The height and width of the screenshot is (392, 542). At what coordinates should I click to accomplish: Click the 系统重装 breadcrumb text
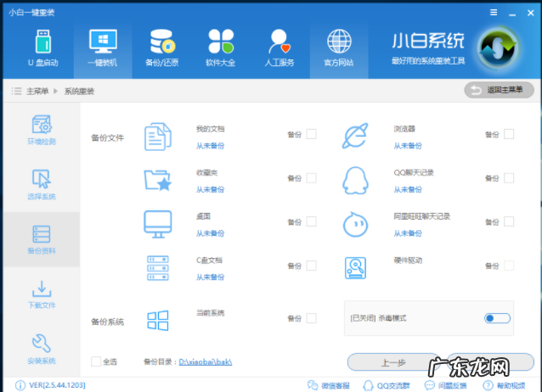coord(79,91)
